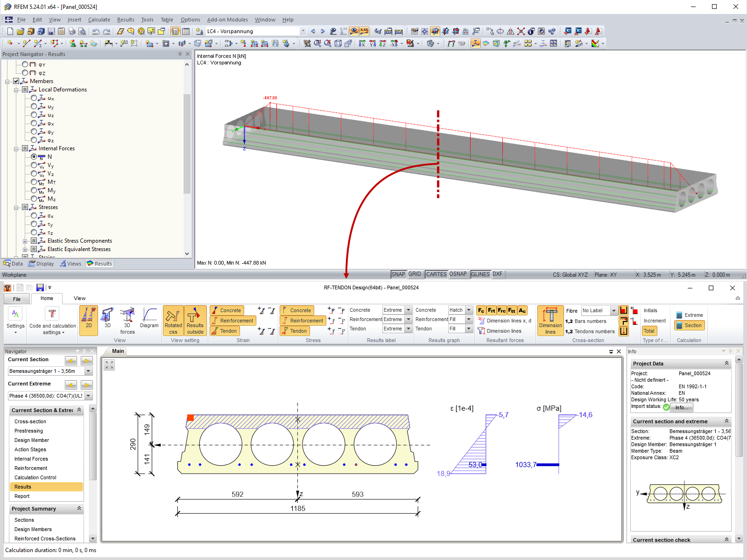Select the 2D view in RF-TENDON ribbon
Viewport: 747px width, 560px height.
coord(89,321)
